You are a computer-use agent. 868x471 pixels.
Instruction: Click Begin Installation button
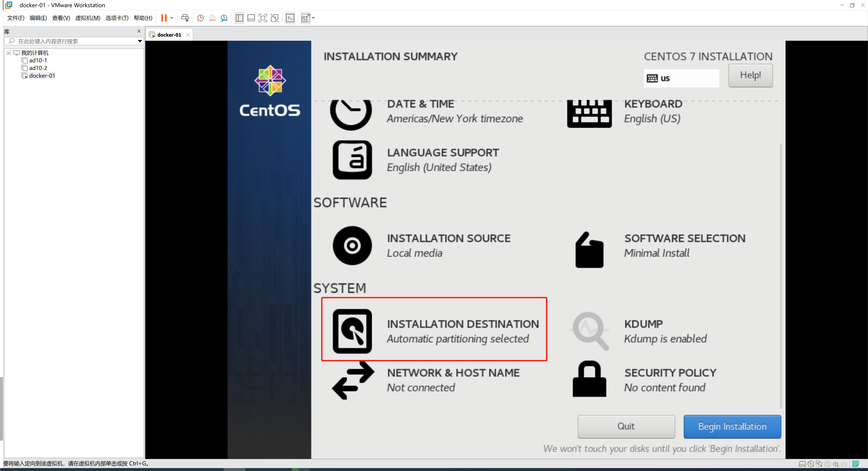click(732, 426)
